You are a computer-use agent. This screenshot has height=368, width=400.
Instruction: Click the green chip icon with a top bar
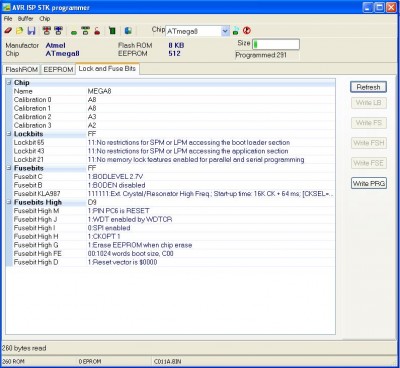(85, 31)
